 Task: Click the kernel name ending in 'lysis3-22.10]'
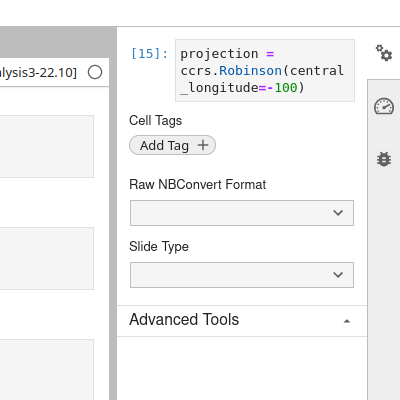[38, 73]
